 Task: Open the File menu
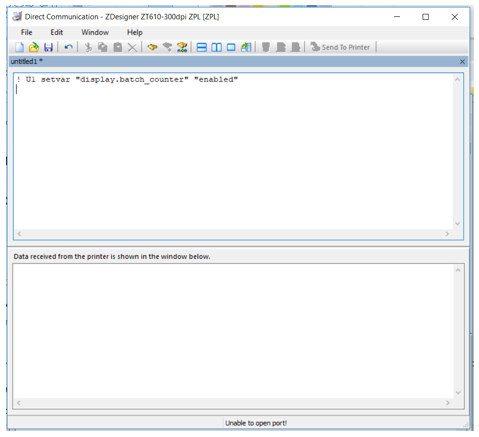pyautogui.click(x=27, y=32)
